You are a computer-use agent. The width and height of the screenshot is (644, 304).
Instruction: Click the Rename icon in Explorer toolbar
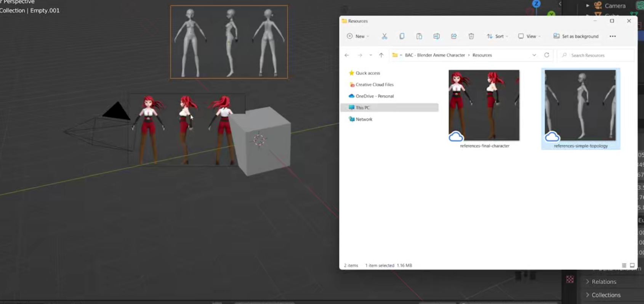(436, 36)
